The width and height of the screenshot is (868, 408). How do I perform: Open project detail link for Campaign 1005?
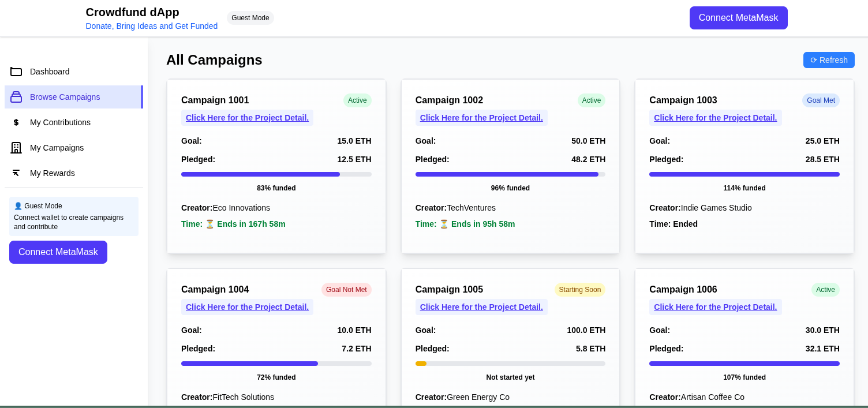pyautogui.click(x=481, y=307)
